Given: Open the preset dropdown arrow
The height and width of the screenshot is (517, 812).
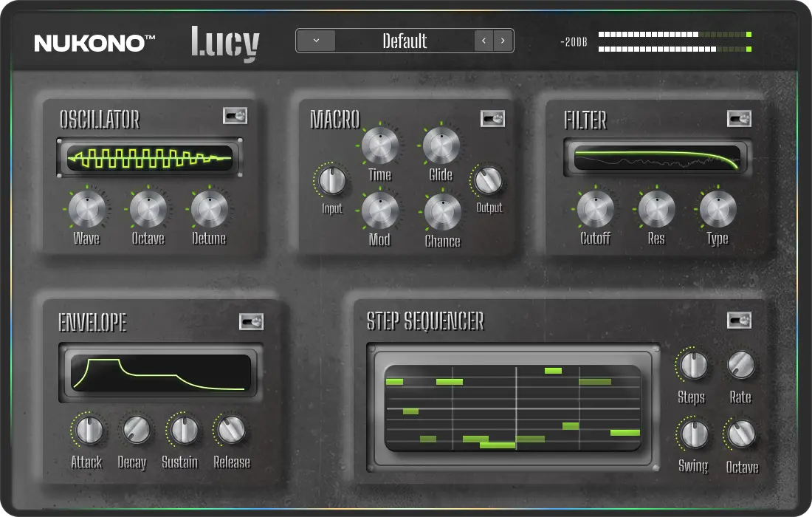Looking at the screenshot, I should [316, 41].
